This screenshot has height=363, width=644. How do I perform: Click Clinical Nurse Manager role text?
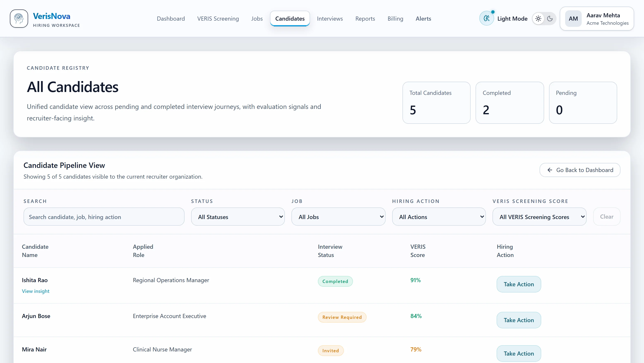coord(162,350)
